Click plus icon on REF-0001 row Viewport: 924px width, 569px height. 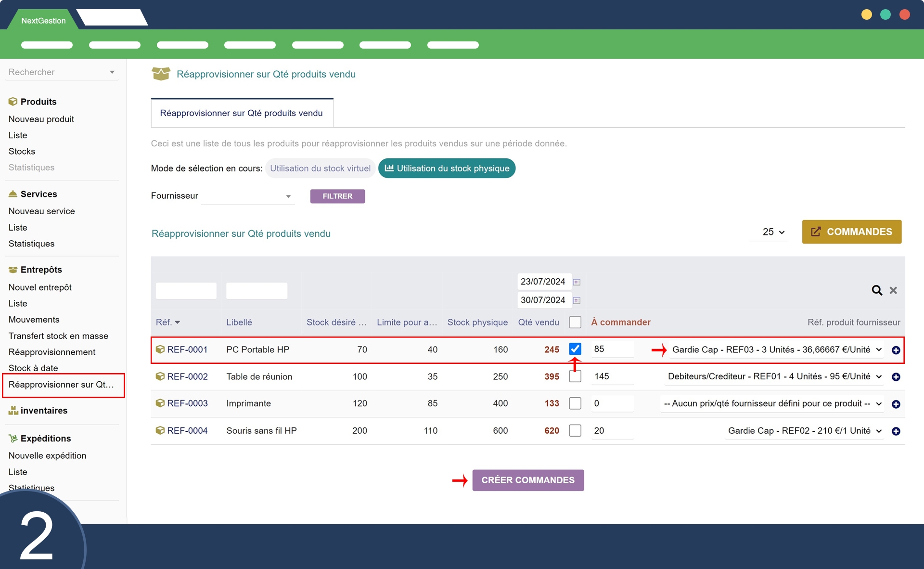click(896, 350)
